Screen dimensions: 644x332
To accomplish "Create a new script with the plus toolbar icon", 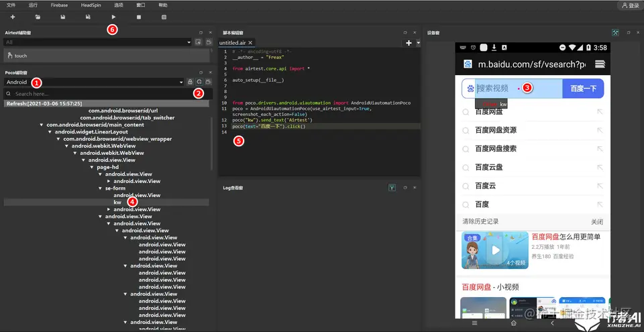I will click(13, 17).
